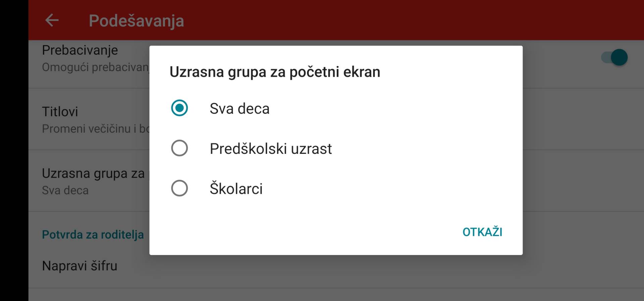The height and width of the screenshot is (301, 644).
Task: Tap the back arrow in the toolbar
Action: 52,21
